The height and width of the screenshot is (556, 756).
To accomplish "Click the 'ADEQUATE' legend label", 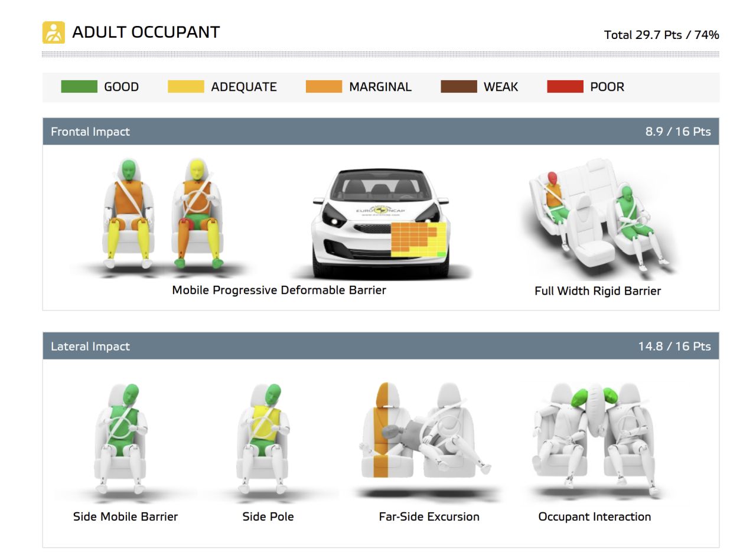I will 244,87.
